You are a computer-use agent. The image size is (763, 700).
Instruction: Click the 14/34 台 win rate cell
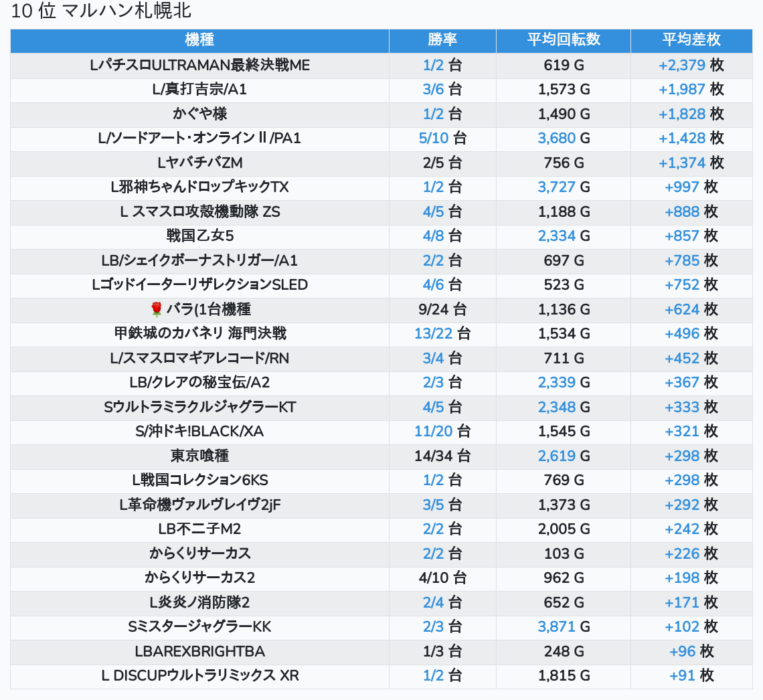[442, 456]
